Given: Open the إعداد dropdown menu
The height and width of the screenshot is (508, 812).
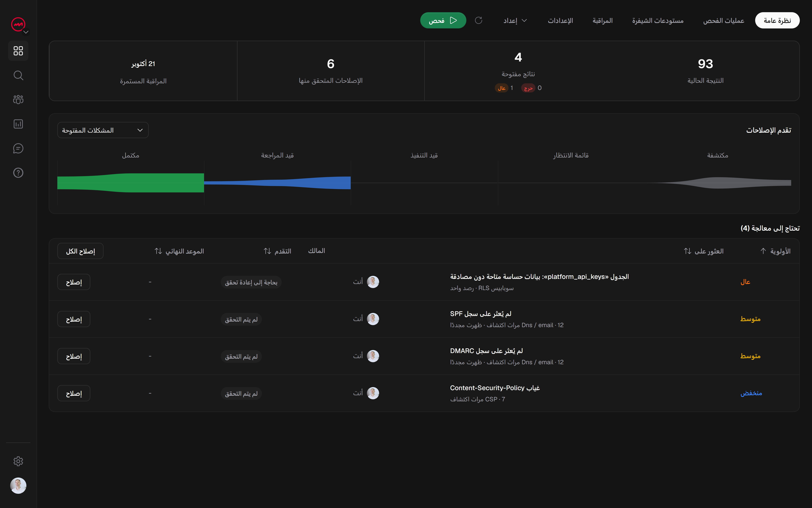Looking at the screenshot, I should pos(515,20).
